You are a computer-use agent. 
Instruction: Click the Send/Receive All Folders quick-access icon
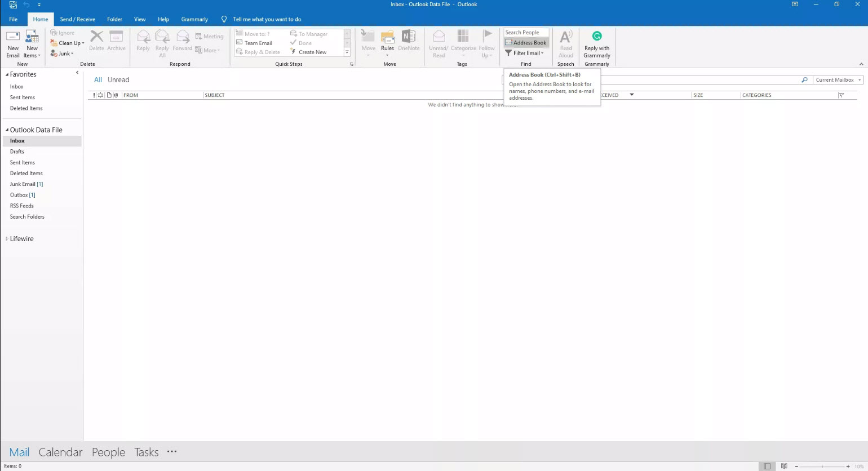13,5
